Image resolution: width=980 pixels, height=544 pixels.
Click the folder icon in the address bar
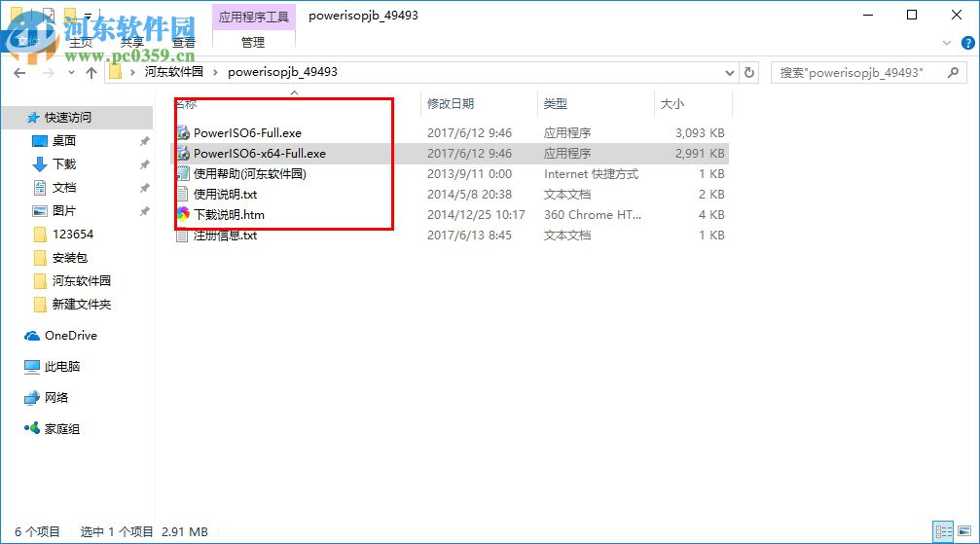point(115,72)
